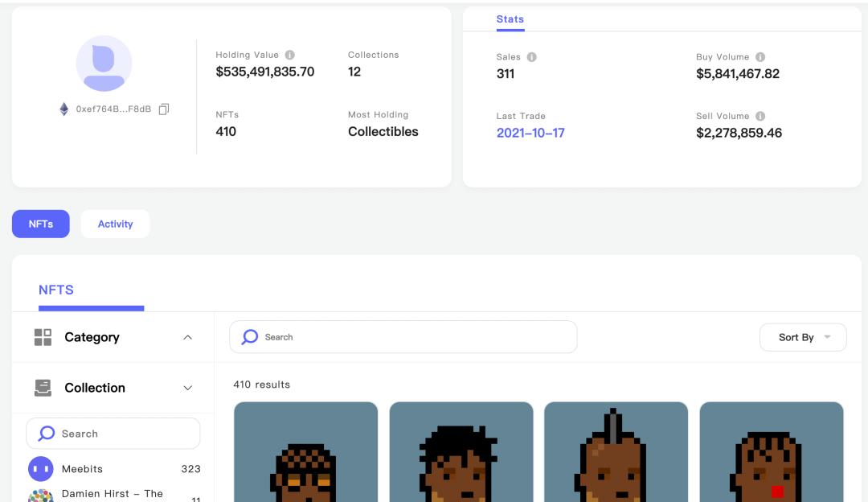
Task: Click the Holding Value $535,491,835.70
Action: tap(265, 72)
